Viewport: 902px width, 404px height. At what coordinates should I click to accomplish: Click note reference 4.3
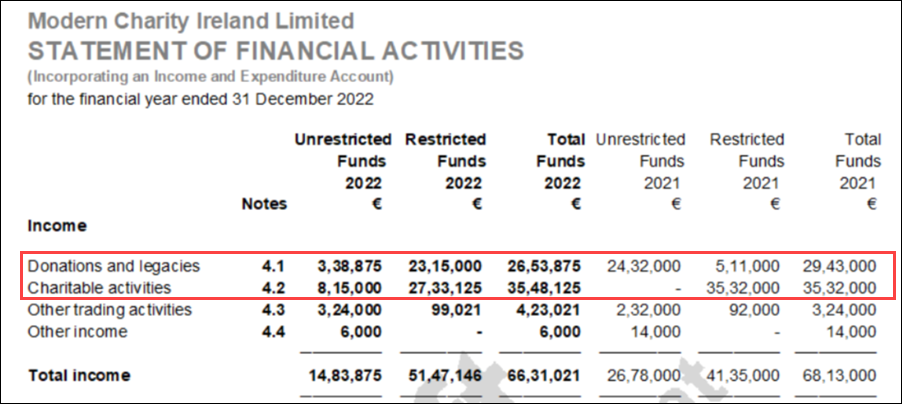coord(273,310)
